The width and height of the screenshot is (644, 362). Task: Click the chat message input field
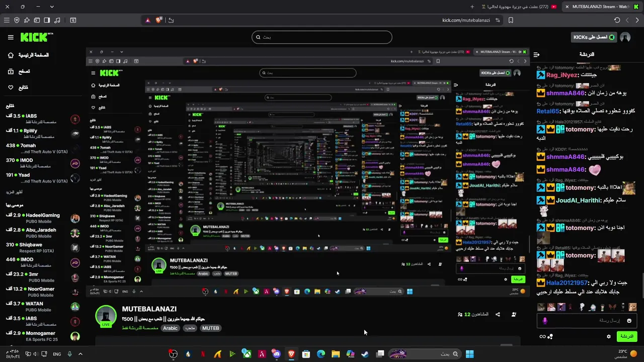pos(587,320)
